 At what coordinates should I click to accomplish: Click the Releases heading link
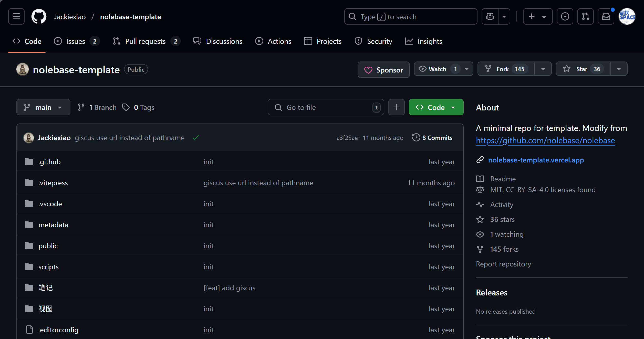tap(492, 293)
